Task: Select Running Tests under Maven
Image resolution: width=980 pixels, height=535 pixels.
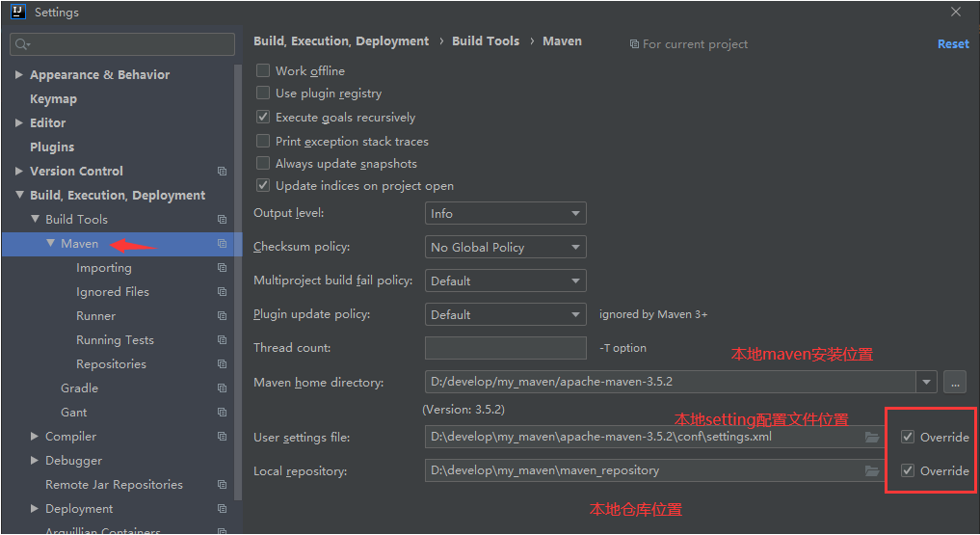Action: [115, 340]
